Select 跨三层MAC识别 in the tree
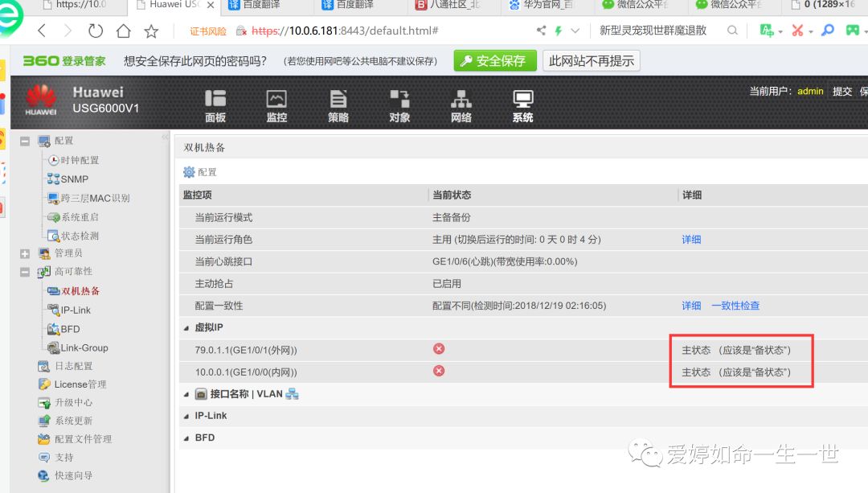The width and height of the screenshot is (868, 493). [95, 198]
